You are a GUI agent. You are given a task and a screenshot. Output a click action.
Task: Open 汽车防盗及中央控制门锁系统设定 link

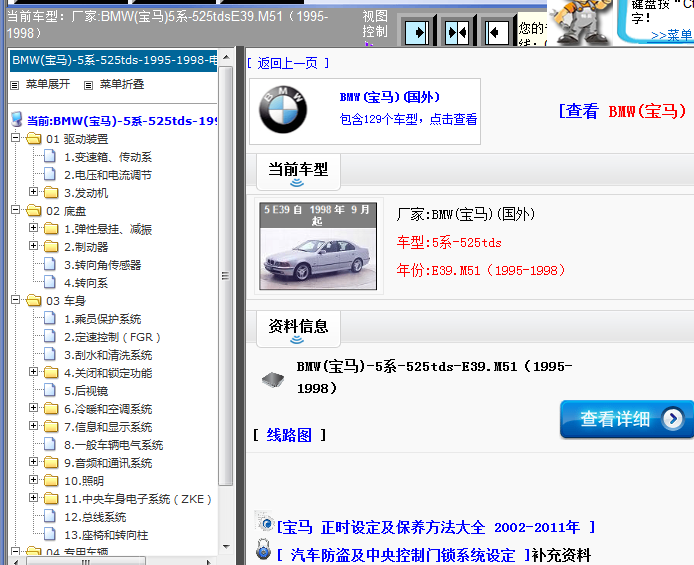click(403, 555)
